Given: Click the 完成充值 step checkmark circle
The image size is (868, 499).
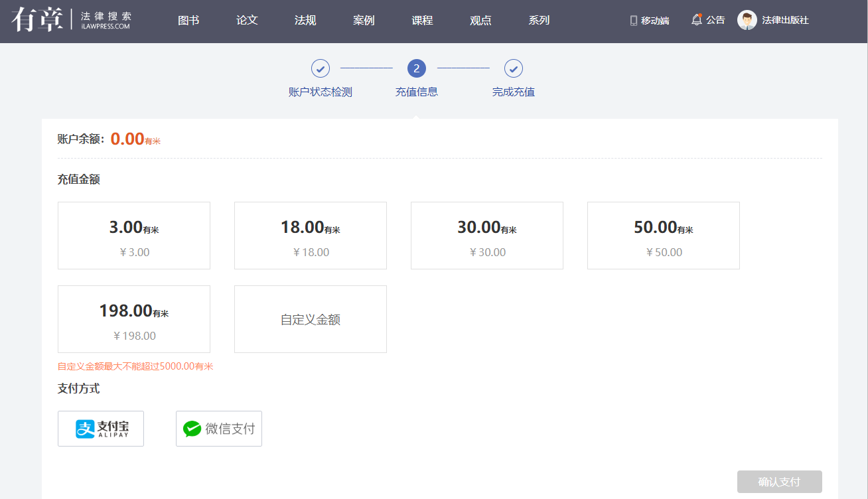Looking at the screenshot, I should (x=514, y=68).
